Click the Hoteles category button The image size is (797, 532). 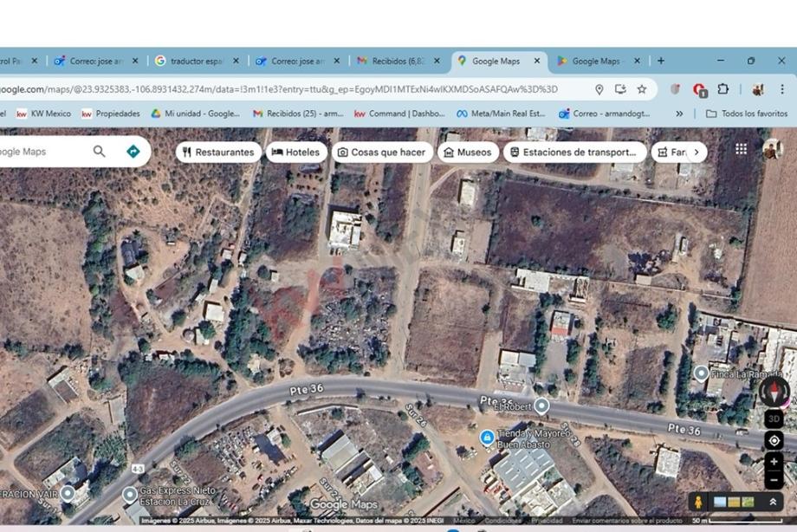click(x=296, y=151)
